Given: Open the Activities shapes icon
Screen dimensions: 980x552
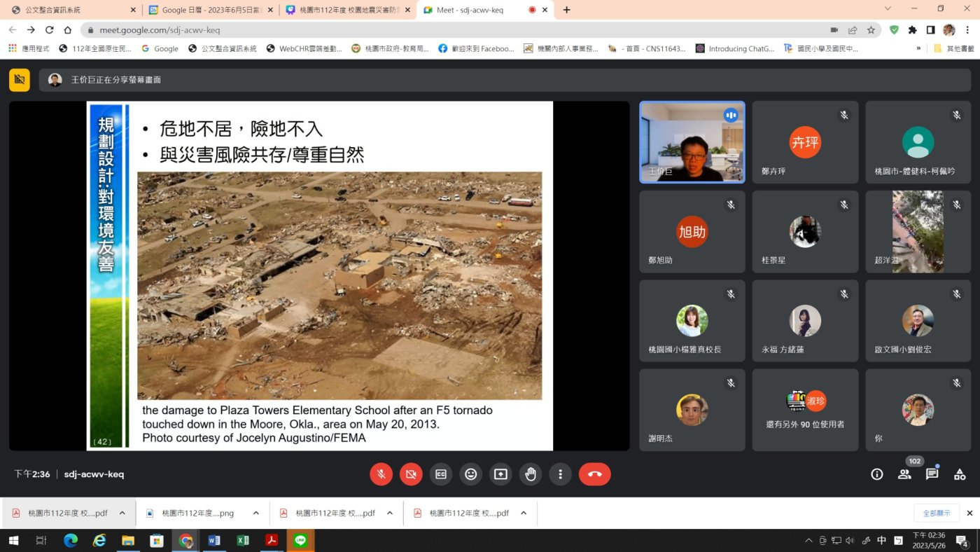Looking at the screenshot, I should 960,474.
